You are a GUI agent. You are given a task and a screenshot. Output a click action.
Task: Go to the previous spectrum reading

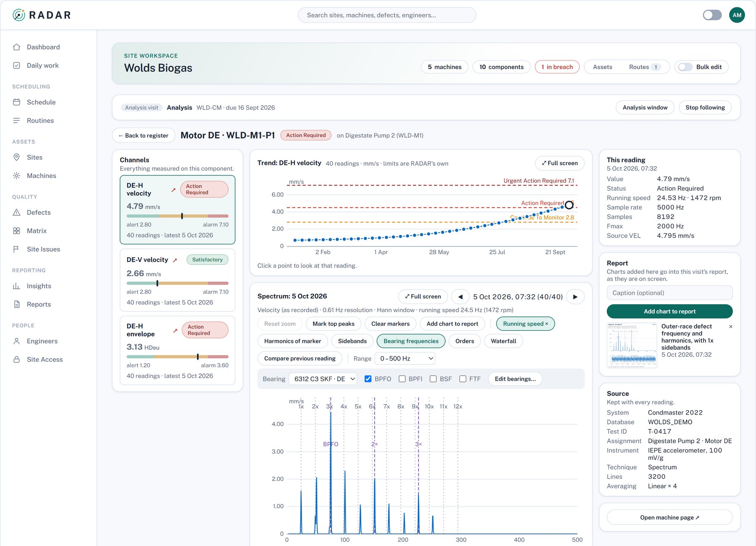pos(460,297)
